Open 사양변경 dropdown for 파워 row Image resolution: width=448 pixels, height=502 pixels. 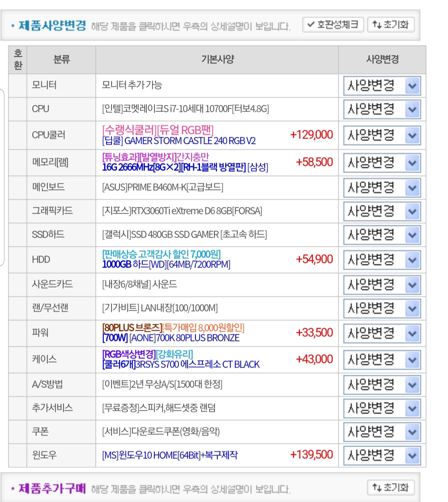382,334
